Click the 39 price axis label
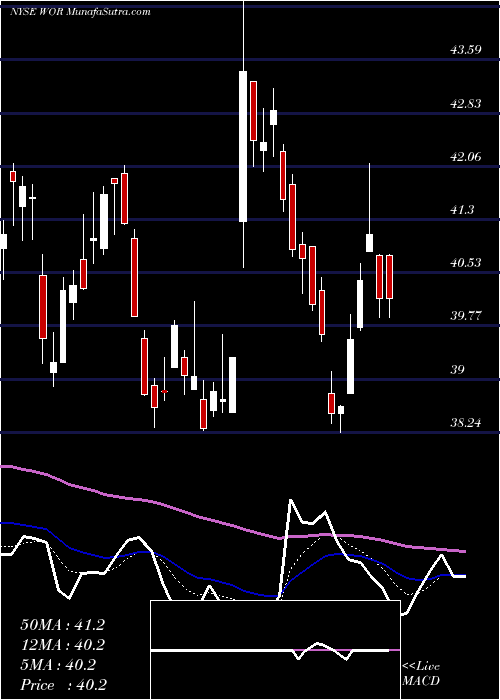This screenshot has width=500, height=700. pos(458,370)
